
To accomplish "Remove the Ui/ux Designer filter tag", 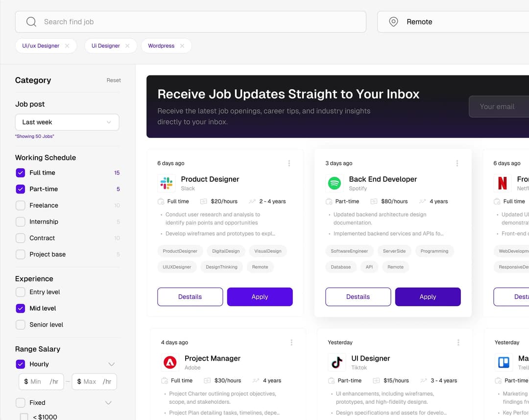I will tap(67, 46).
